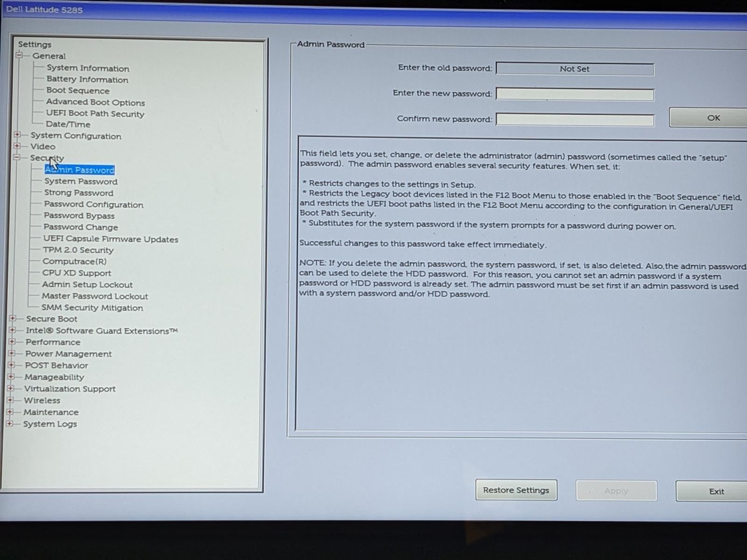Select TPM 2.0 Security item
The height and width of the screenshot is (560, 747).
pyautogui.click(x=78, y=250)
